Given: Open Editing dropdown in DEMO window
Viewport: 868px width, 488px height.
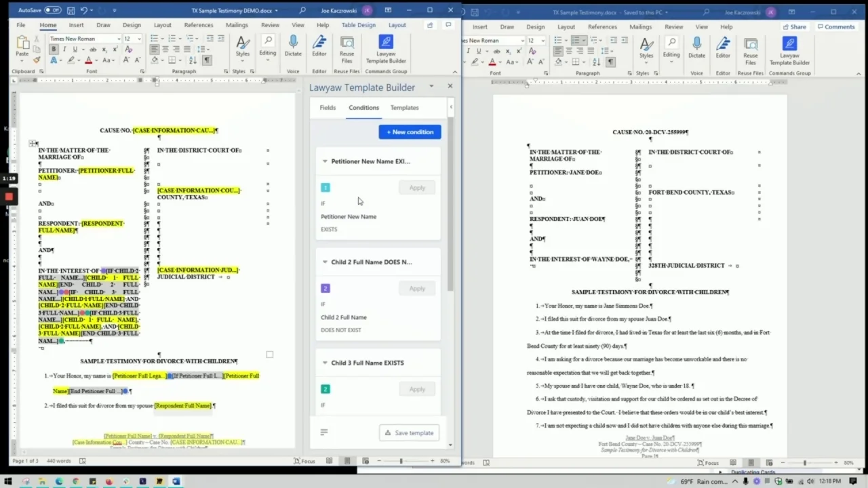Looking at the screenshot, I should point(267,46).
